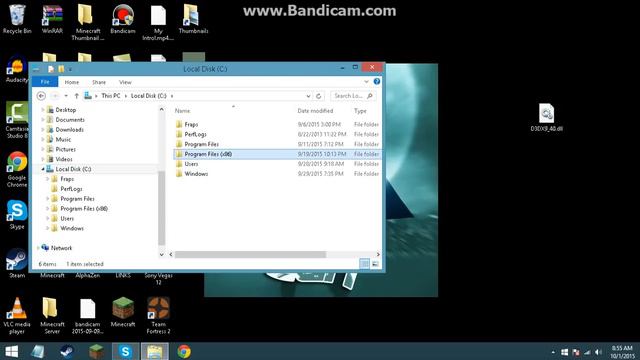The height and width of the screenshot is (360, 640).
Task: Click the navigation pane vertical scrollbar
Action: click(162, 208)
